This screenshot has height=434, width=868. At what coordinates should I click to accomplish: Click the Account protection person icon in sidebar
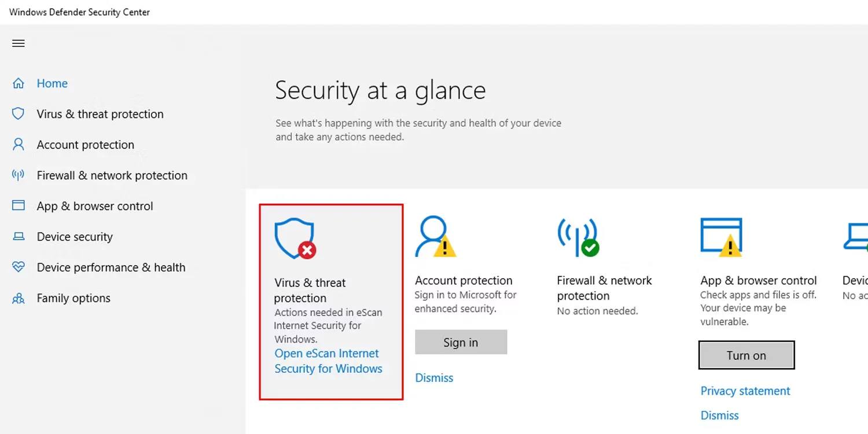click(19, 145)
